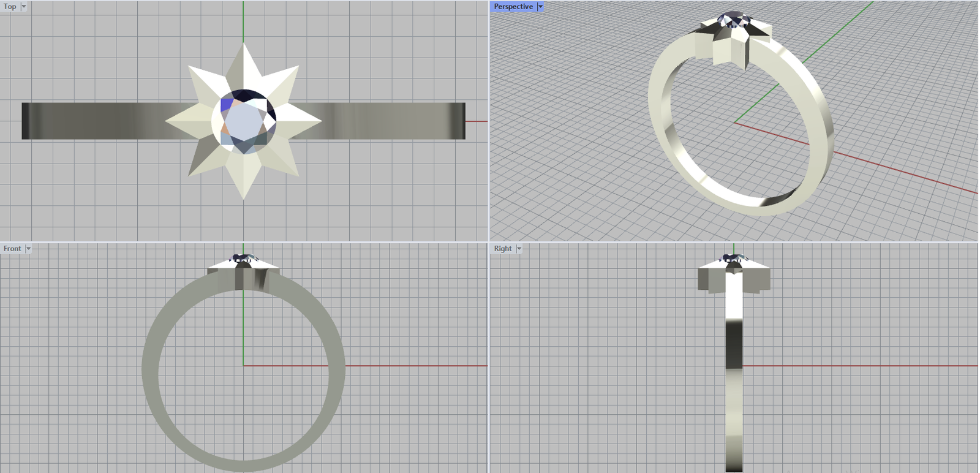The width and height of the screenshot is (980, 473).
Task: Click the Top viewport title label
Action: pyautogui.click(x=10, y=7)
